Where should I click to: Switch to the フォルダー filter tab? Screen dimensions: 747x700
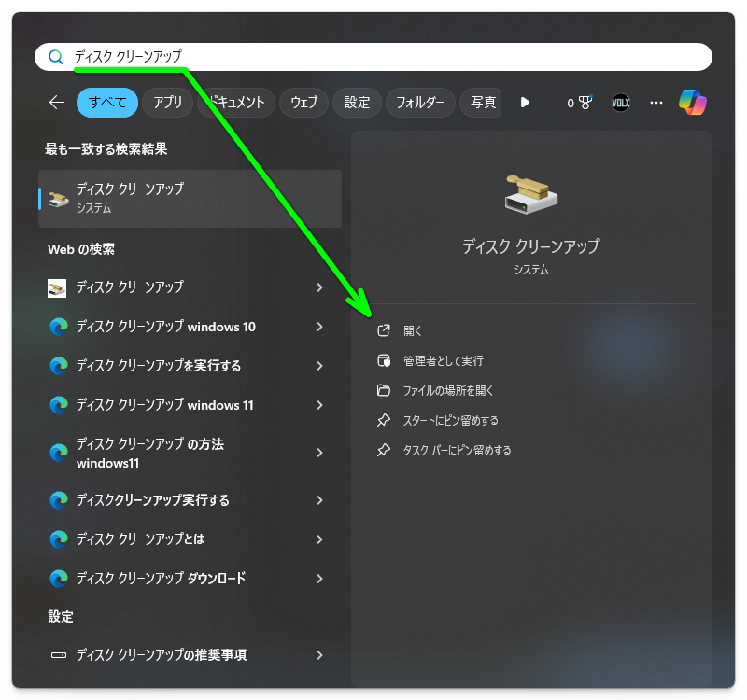pos(419,103)
